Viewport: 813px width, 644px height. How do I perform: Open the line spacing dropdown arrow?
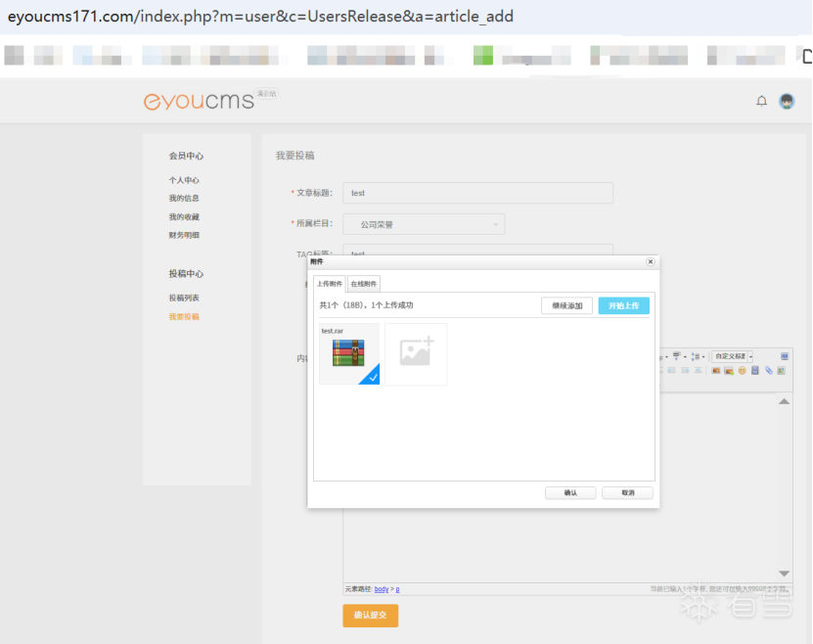point(703,356)
